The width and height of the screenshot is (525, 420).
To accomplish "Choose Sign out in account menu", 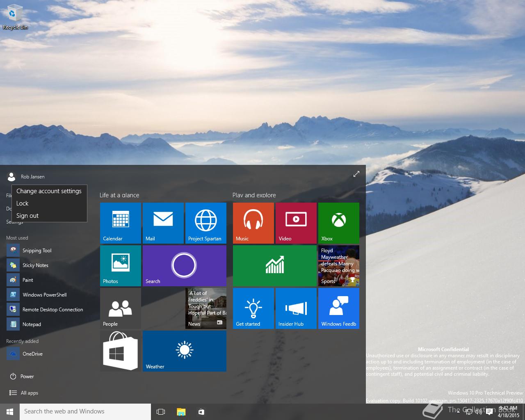I will (x=27, y=216).
